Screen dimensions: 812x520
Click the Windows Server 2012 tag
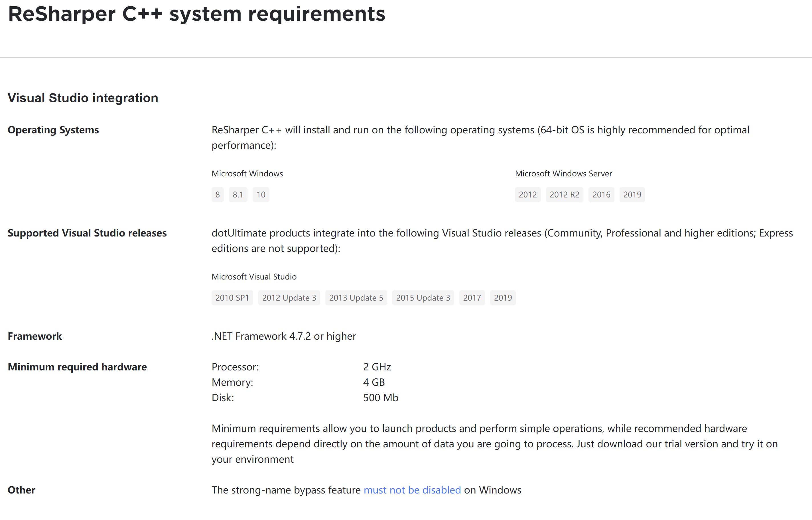point(527,195)
